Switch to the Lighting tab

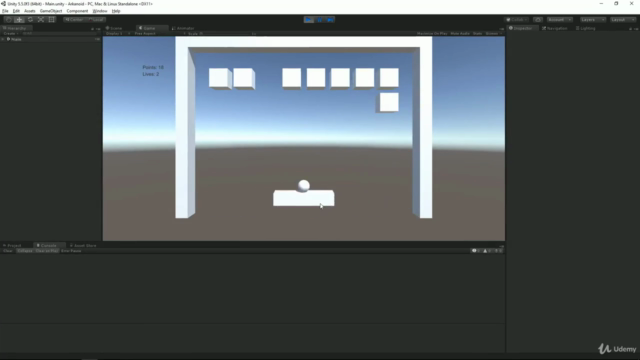click(586, 28)
